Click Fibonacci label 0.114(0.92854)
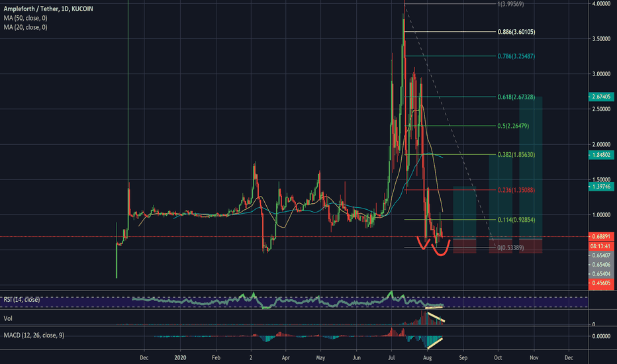Screen dimensions: 617x364 [516, 220]
